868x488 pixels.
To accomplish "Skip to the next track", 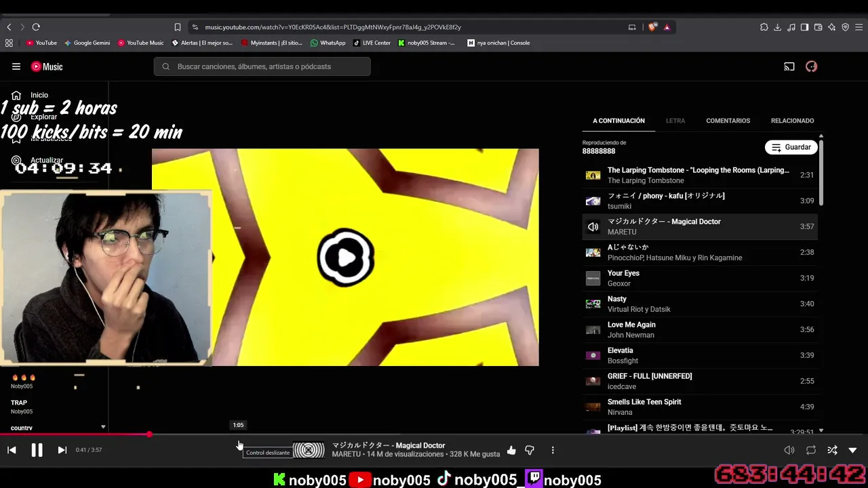I will click(62, 450).
